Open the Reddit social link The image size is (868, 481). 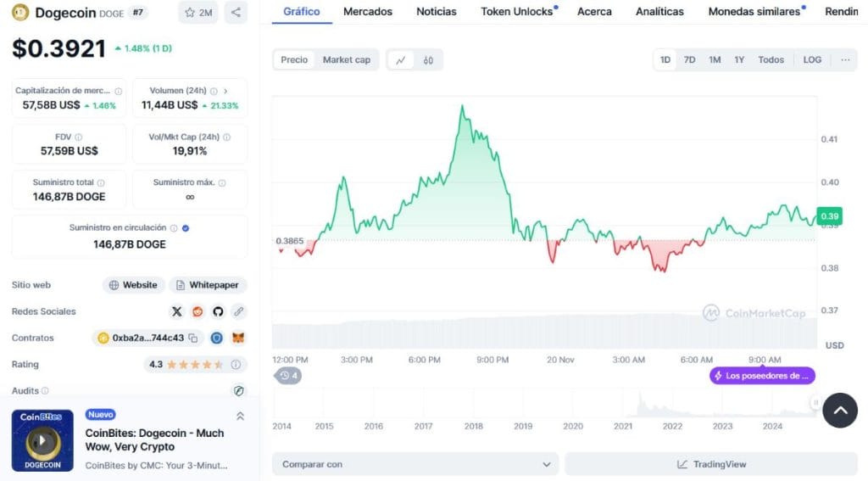click(198, 311)
